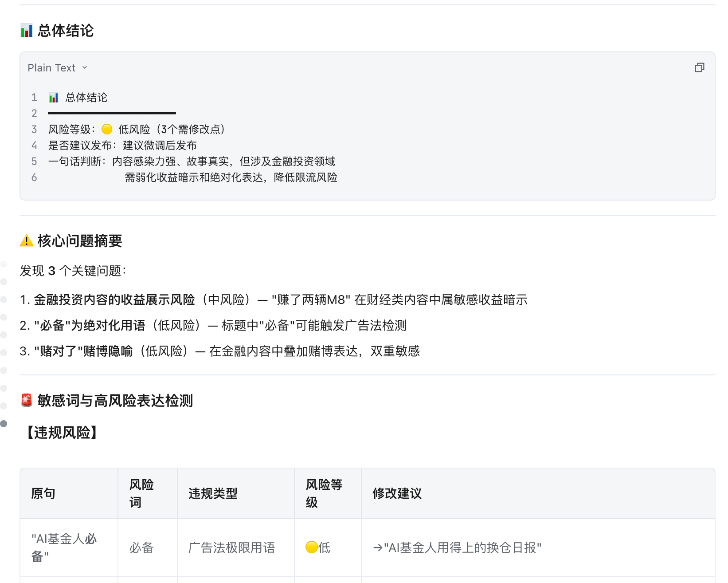The height and width of the screenshot is (583, 728).
Task: Click the dropdown chevron beside Plain Text
Action: 85,68
